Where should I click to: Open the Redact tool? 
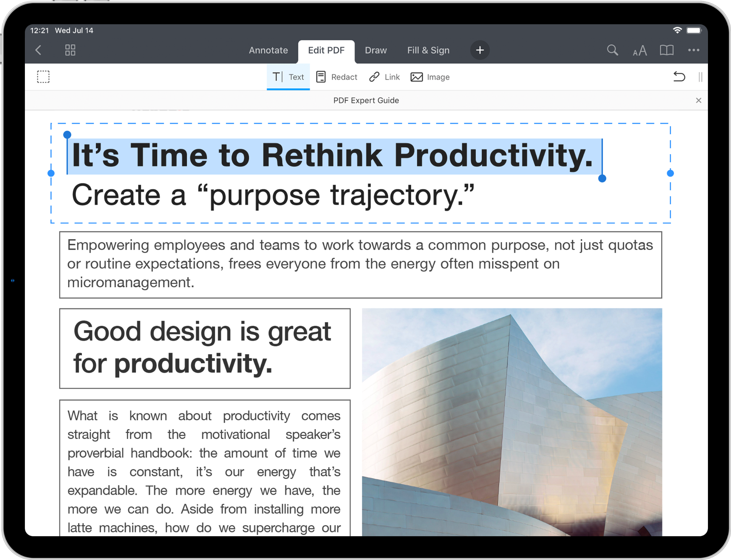tap(337, 77)
